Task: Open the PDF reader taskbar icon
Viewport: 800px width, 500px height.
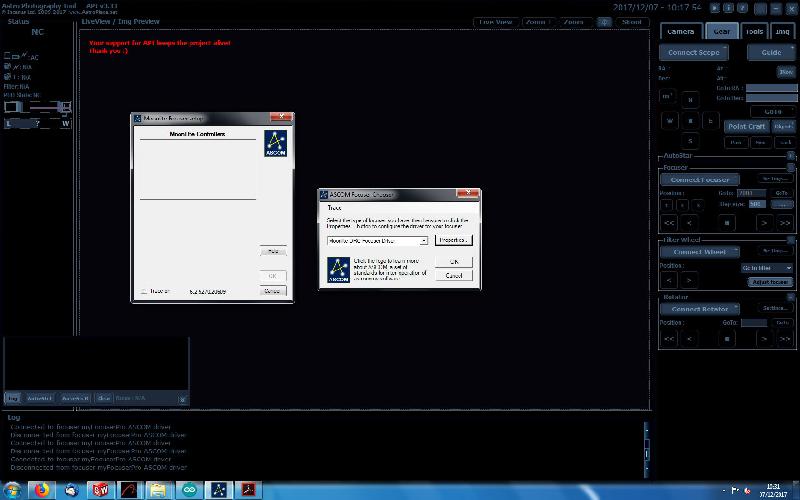Action: pos(248,490)
